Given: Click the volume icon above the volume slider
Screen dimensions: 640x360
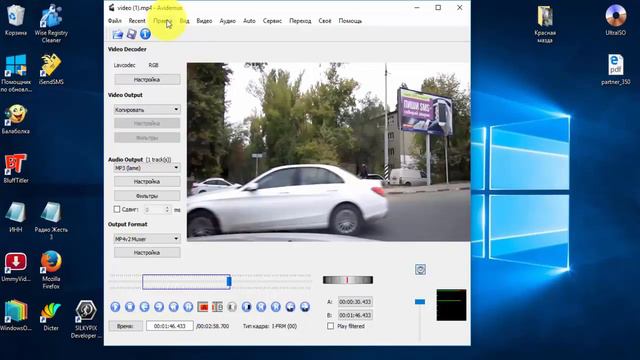Looking at the screenshot, I should [420, 269].
